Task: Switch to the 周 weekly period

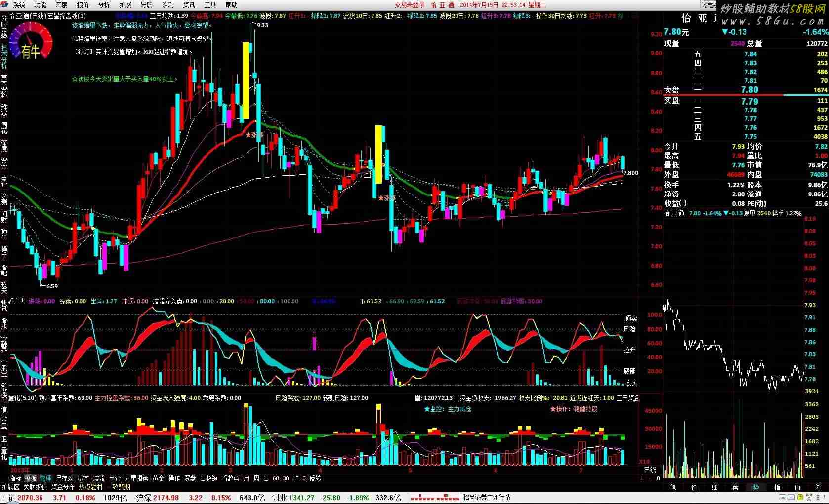Action: [256, 478]
